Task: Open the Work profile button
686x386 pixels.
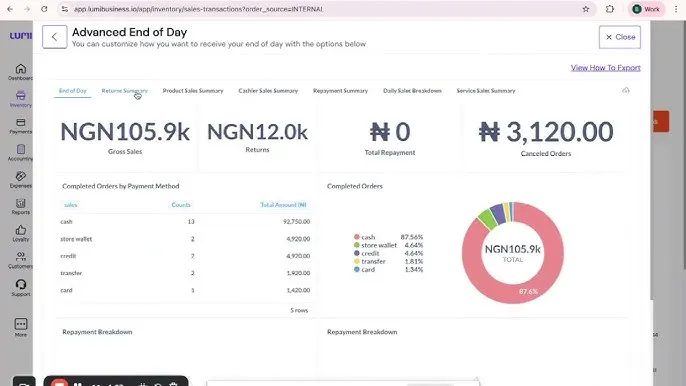Action: coord(646,9)
